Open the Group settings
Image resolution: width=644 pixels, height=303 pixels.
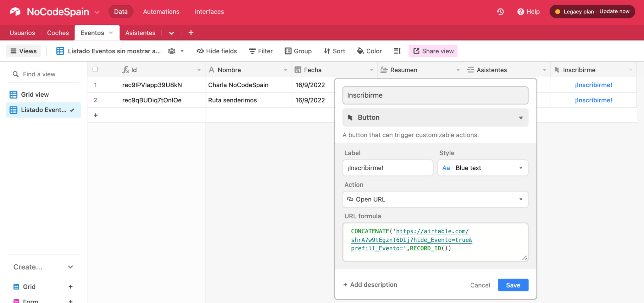pos(298,51)
